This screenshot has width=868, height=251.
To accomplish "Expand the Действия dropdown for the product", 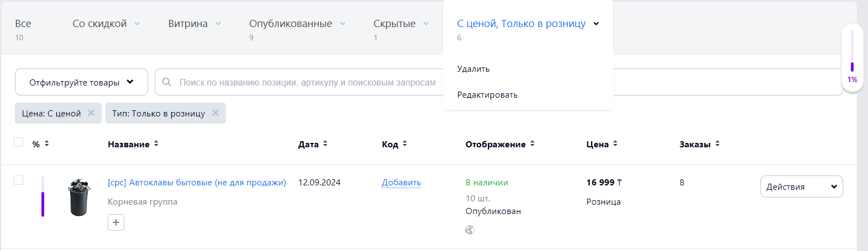I will [x=801, y=186].
